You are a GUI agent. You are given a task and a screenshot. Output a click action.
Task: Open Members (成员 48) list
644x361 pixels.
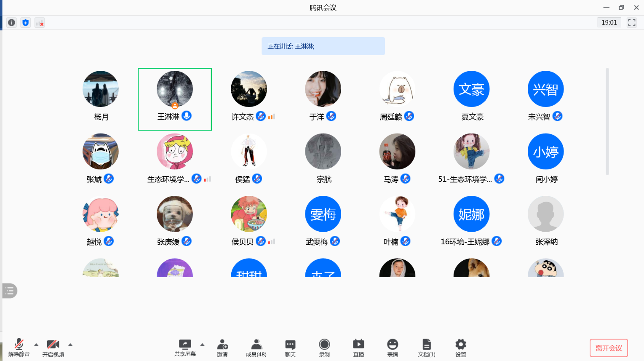(256, 348)
